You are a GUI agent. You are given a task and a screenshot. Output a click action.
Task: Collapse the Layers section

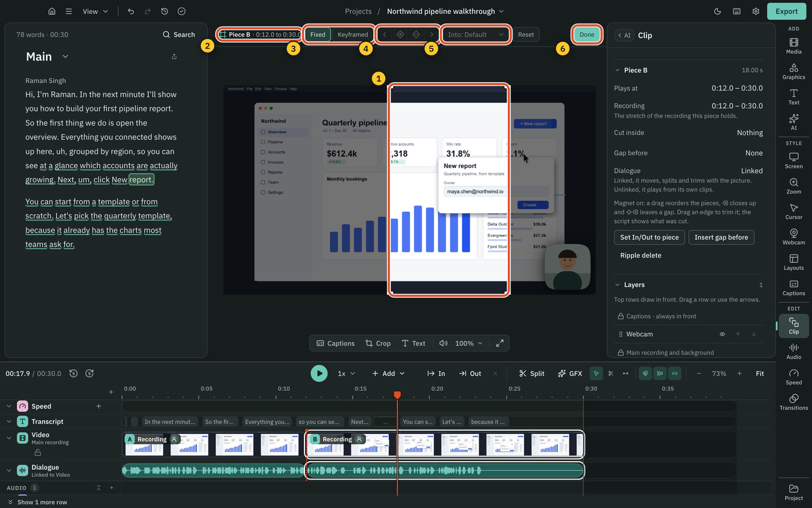(x=617, y=285)
